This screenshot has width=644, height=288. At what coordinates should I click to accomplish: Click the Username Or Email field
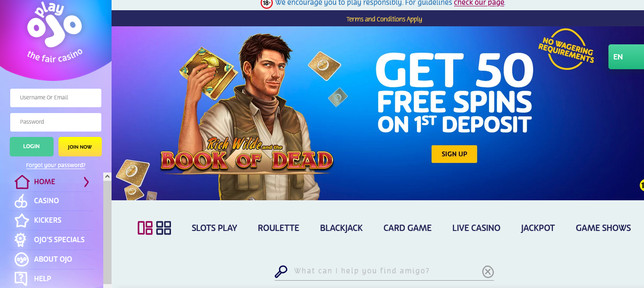[56, 97]
